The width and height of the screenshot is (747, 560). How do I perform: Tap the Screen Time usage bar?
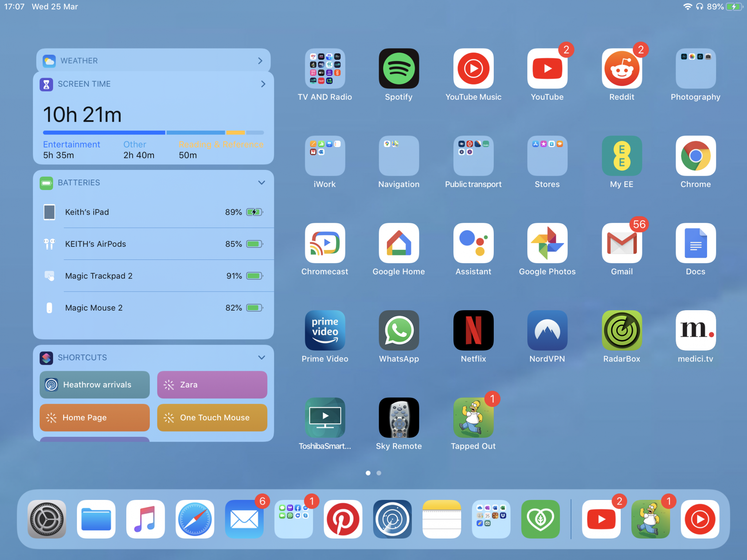(x=154, y=133)
